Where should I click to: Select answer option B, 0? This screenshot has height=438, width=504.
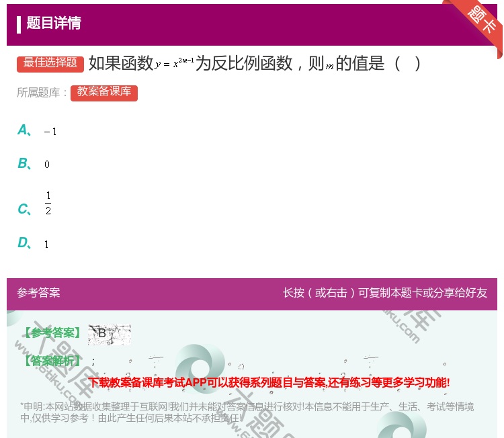click(x=34, y=163)
